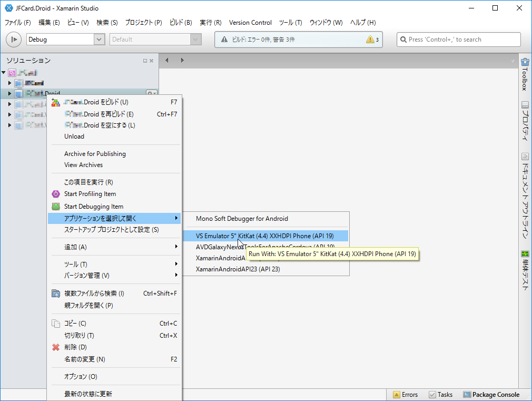This screenshot has width=532, height=401.
Task: Click the document tab list dropdown arrow
Action: point(513,61)
